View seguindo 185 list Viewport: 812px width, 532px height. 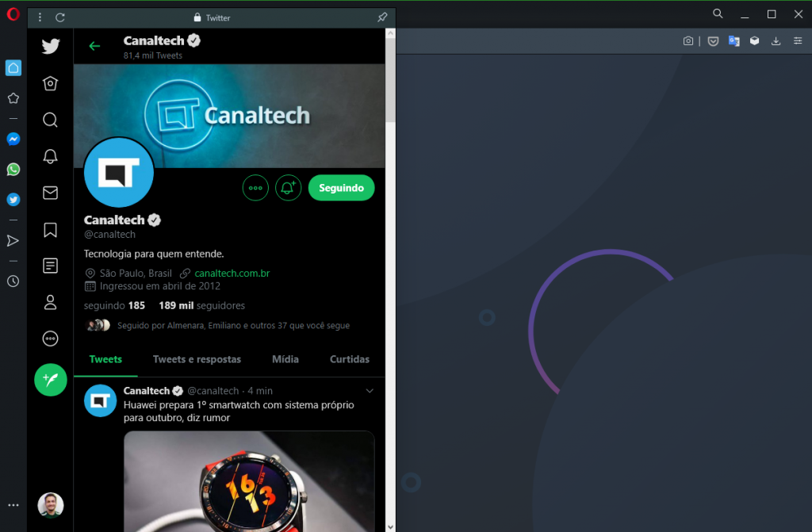click(114, 305)
